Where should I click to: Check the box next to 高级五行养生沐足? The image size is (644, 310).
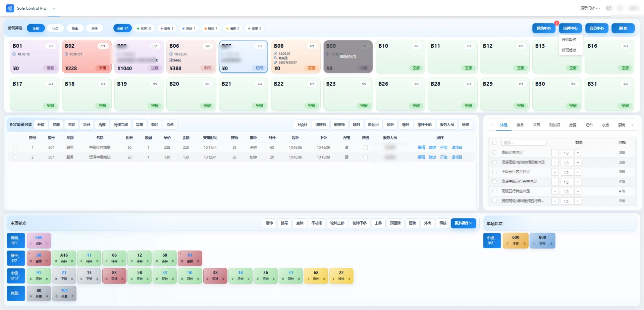[494, 191]
